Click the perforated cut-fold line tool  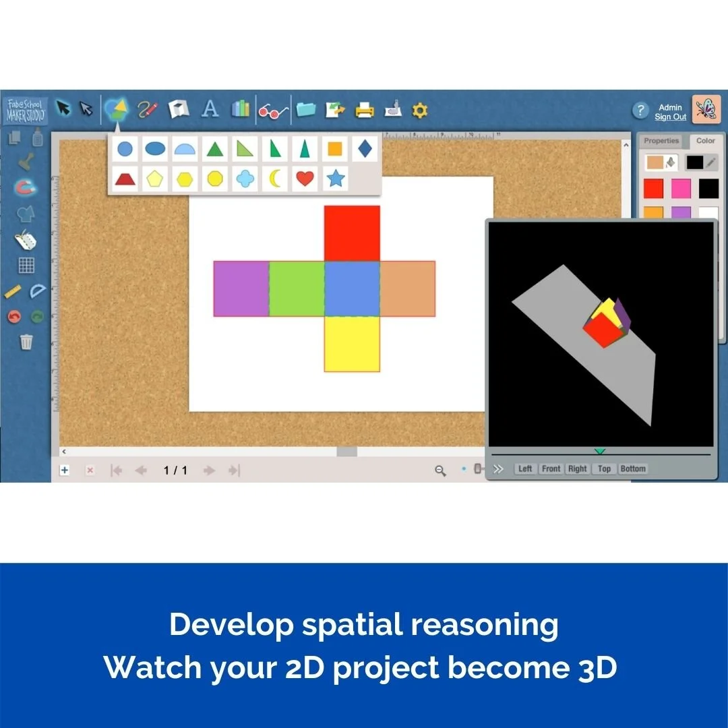pos(26,240)
